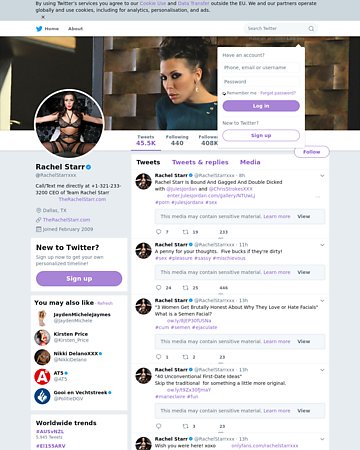Image resolution: width=360 pixels, height=450 pixels.
Task: Switch to Tweets & replies tab
Action: (200, 162)
